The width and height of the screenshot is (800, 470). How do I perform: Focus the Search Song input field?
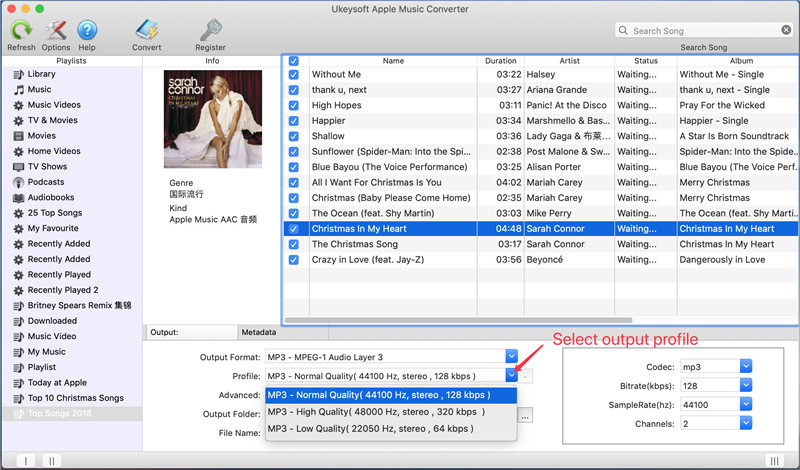pos(704,31)
